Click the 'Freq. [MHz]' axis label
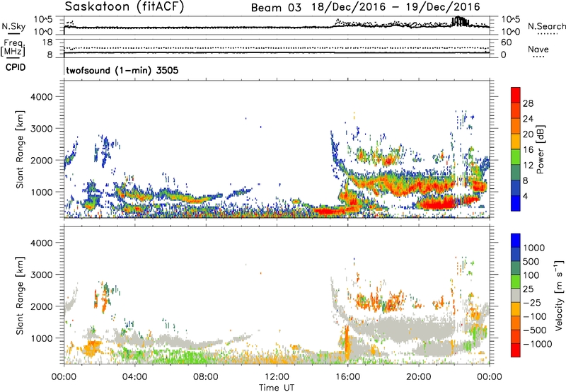The width and height of the screenshot is (566, 392). [13, 47]
